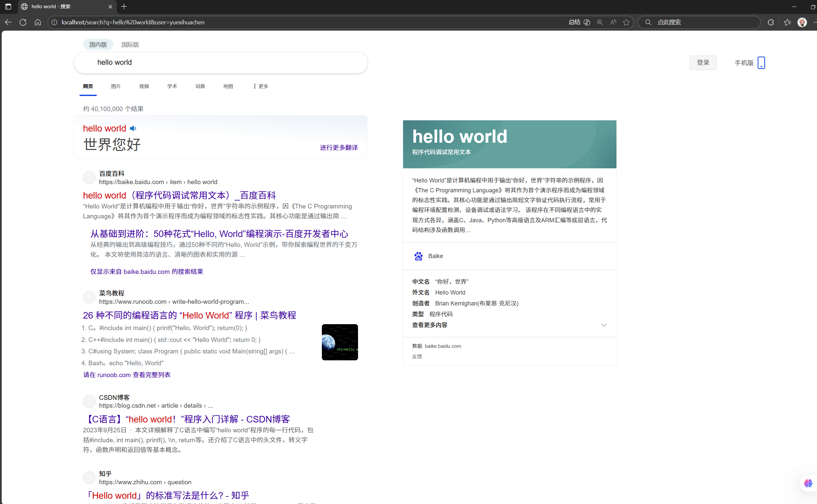Image resolution: width=817 pixels, height=504 pixels.
Task: Switch to the 国内版 search mode
Action: 98,44
